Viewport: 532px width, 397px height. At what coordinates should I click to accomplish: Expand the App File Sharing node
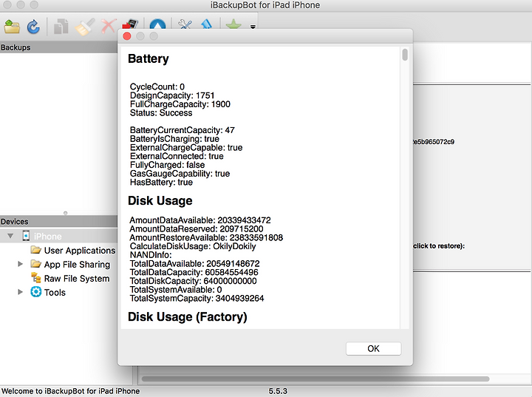(21, 264)
